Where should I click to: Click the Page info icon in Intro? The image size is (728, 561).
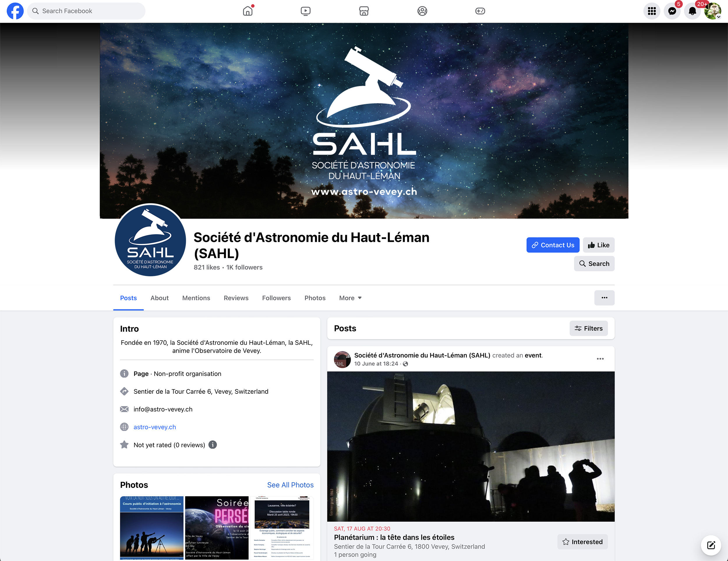(x=124, y=374)
